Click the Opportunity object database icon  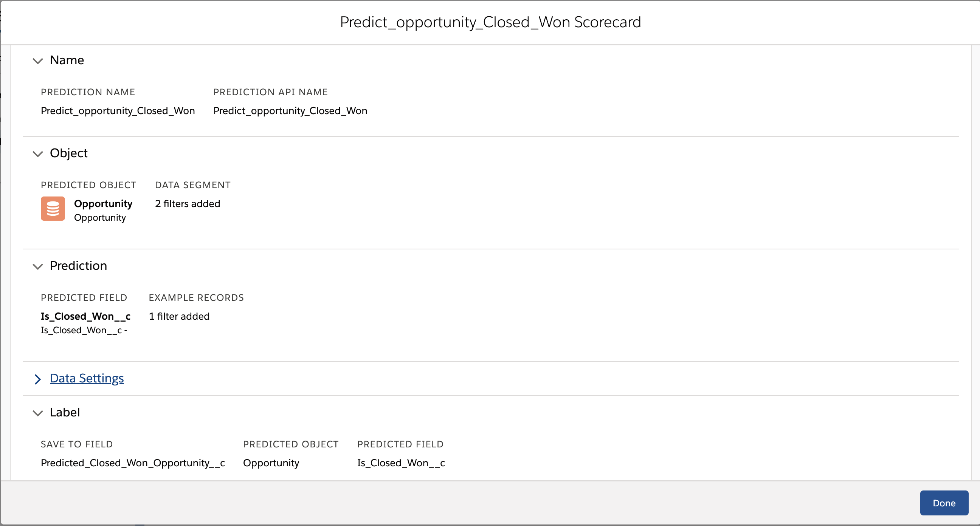53,209
